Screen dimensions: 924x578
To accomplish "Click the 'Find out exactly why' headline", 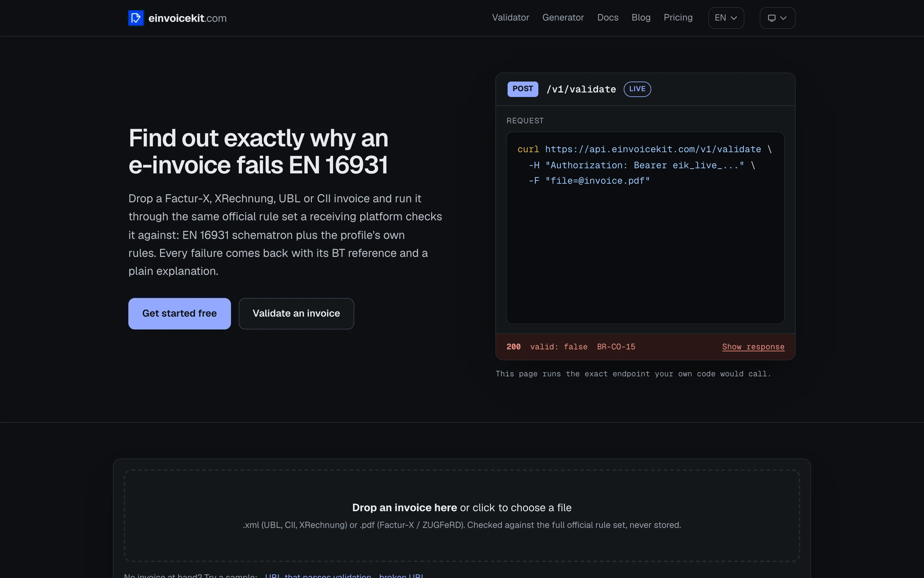I will pos(258,151).
